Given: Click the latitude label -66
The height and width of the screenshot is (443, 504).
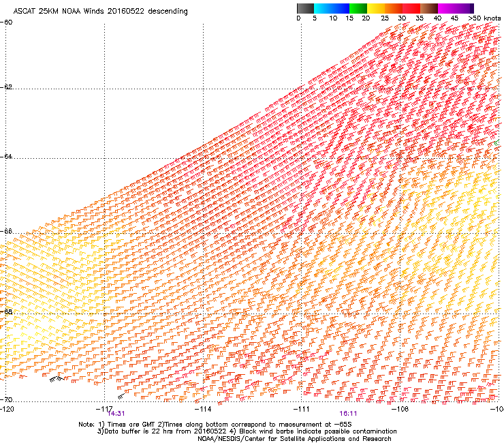Looking at the screenshot, I should pyautogui.click(x=6, y=231).
